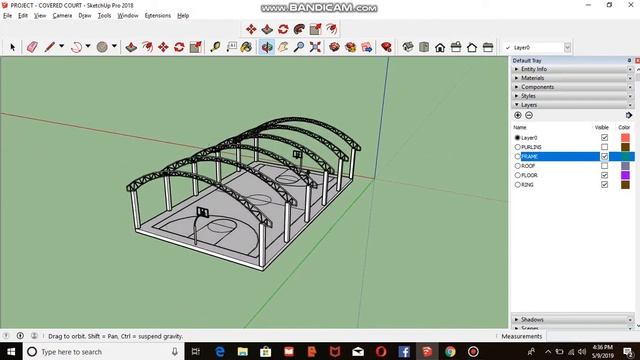Viewport: 640px width, 360px height.
Task: Collapse the Layers panel
Action: (x=572, y=105)
